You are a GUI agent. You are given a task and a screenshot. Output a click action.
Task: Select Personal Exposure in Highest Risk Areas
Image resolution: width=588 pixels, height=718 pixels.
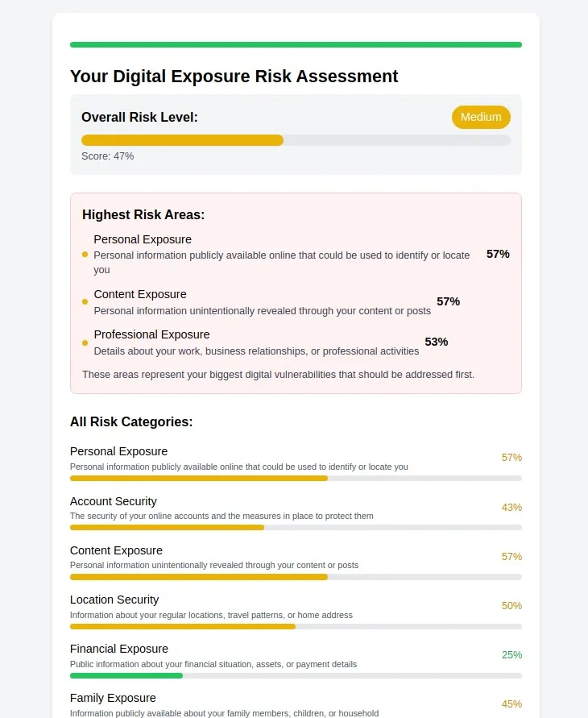[143, 239]
